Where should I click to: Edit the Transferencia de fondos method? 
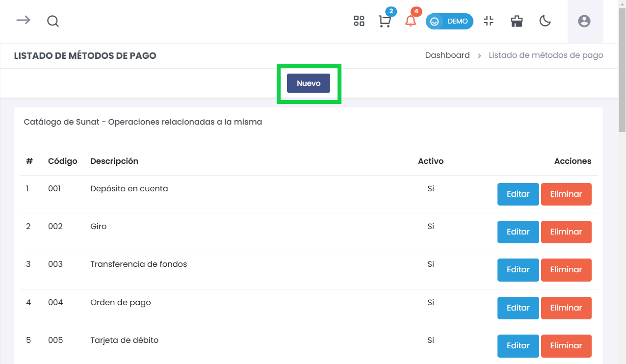tap(518, 269)
